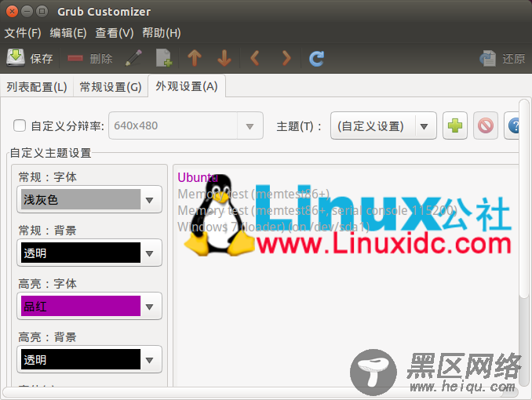Click the light gray 浅灰色 color swatch
The width and height of the screenshot is (532, 400).
[81, 199]
